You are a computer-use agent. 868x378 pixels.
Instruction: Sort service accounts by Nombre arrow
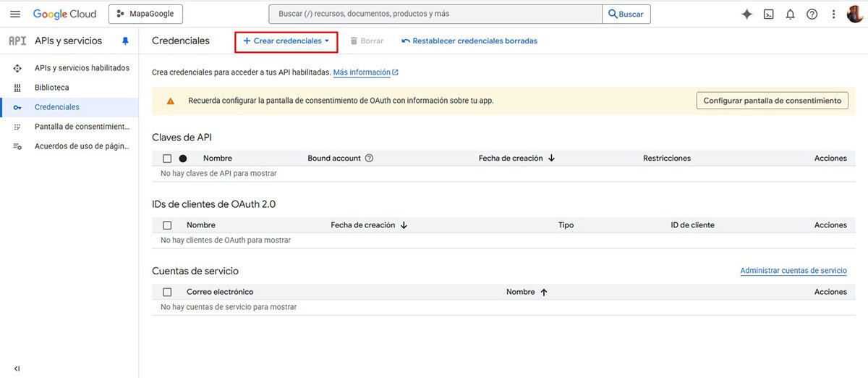click(544, 292)
